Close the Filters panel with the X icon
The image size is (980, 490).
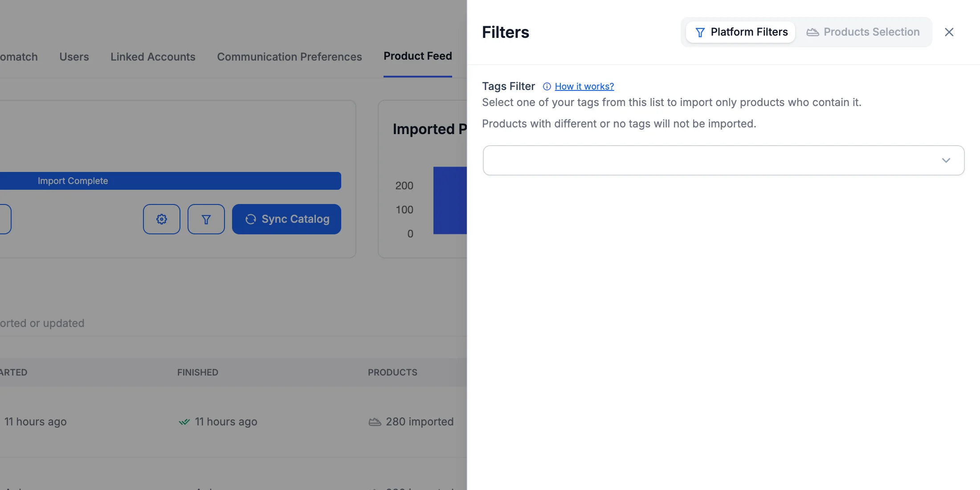point(949,32)
